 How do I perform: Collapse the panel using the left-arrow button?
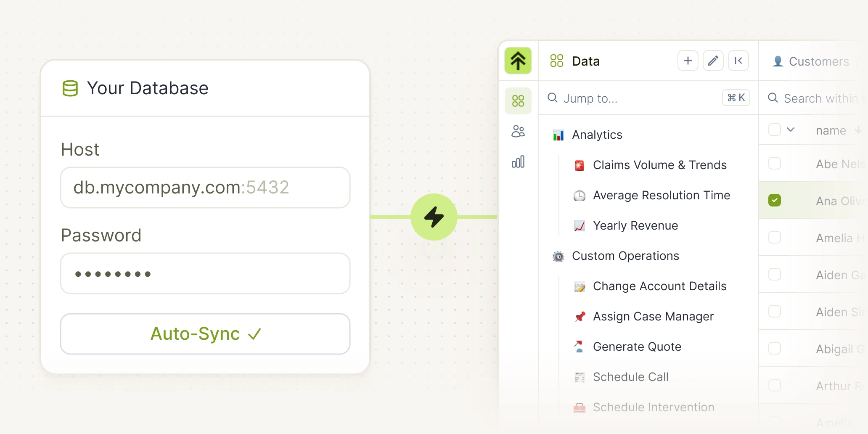[738, 61]
